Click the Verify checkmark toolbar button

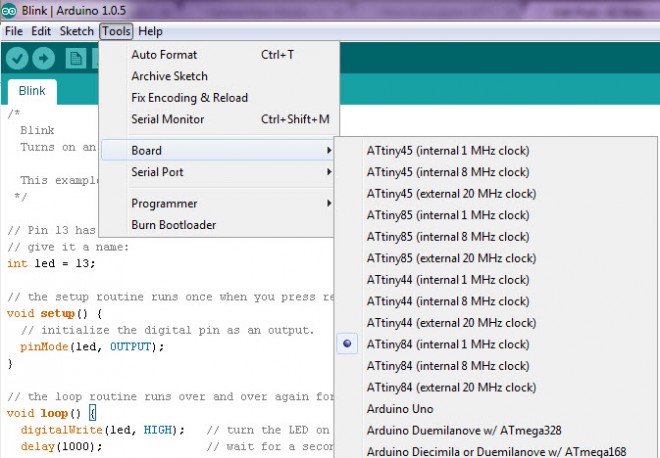(x=16, y=58)
